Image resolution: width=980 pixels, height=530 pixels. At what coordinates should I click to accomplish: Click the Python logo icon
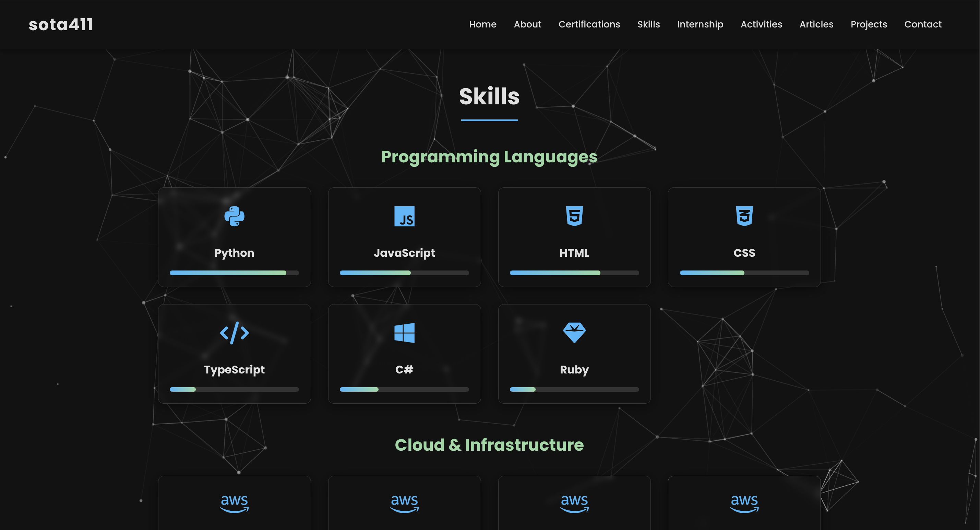[234, 216]
